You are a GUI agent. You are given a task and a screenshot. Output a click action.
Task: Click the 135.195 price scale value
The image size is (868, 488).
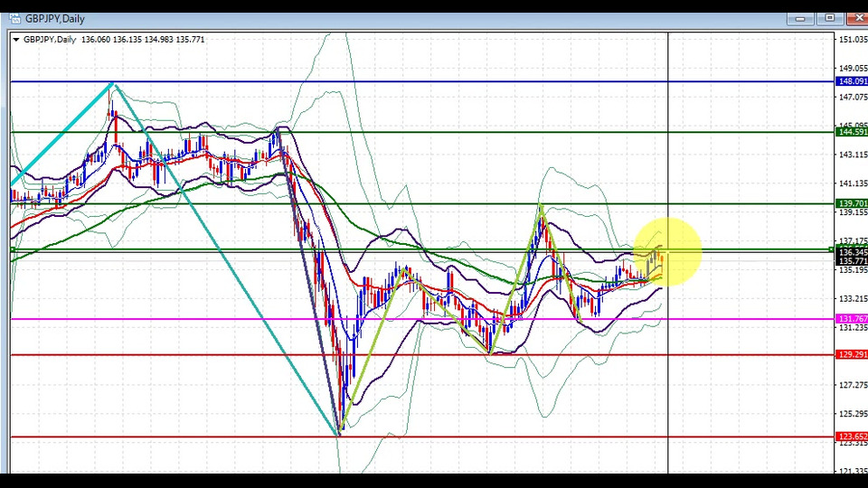[853, 269]
